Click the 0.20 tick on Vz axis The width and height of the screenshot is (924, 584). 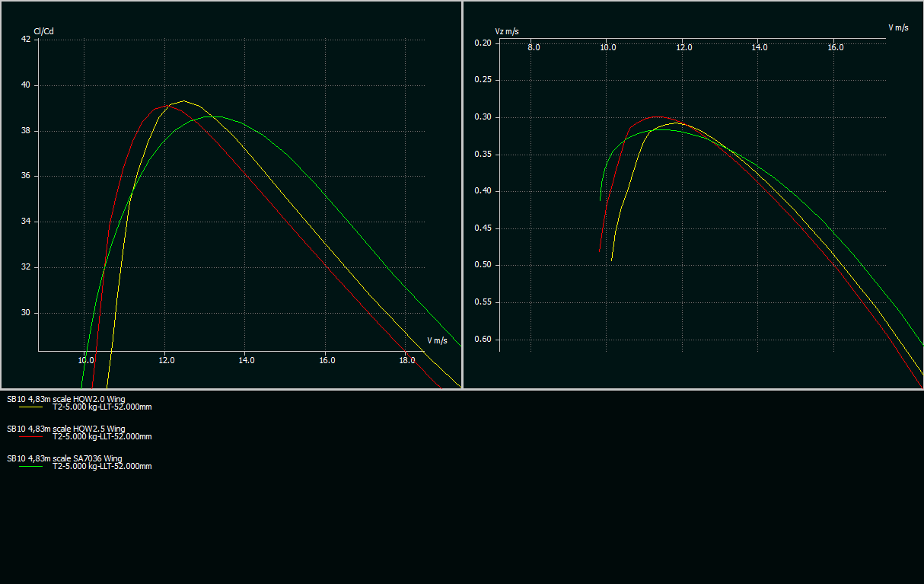tap(483, 43)
